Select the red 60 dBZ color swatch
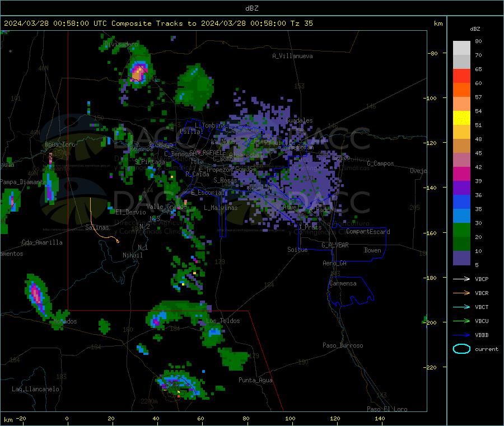 point(461,76)
